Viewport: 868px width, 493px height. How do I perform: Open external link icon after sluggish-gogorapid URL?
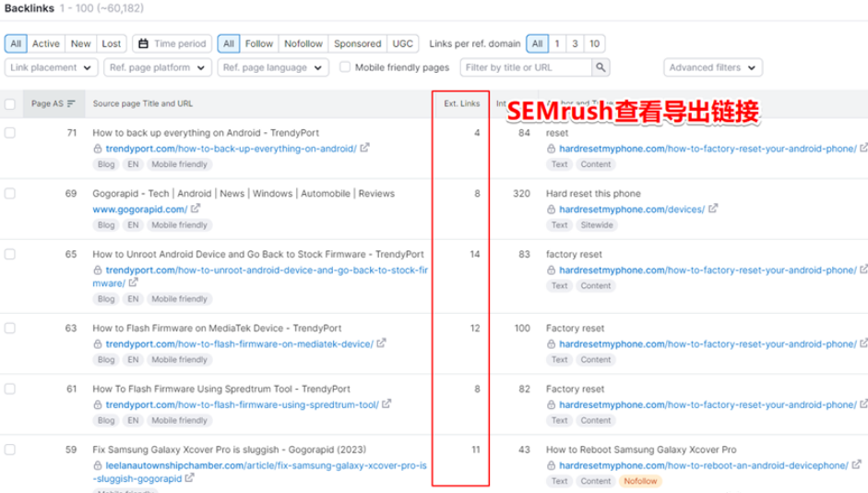coord(189,477)
